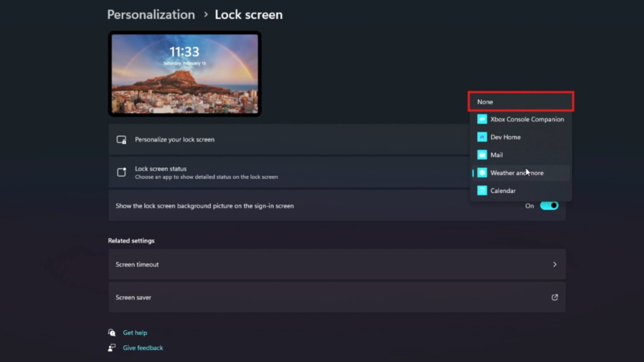Screen dimensions: 644x362
Task: Expand the Screen timeout settings
Action: pos(554,264)
